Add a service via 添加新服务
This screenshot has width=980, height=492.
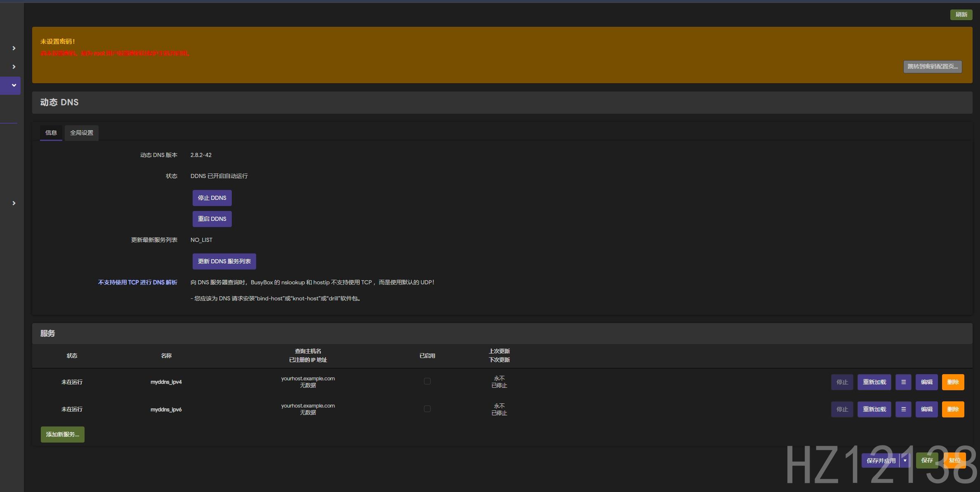[63, 434]
